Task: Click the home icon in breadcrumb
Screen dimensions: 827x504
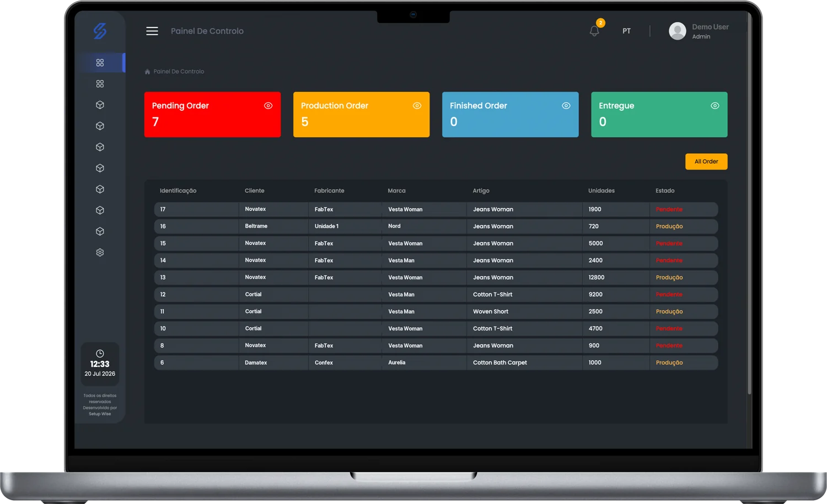Action: (x=147, y=72)
